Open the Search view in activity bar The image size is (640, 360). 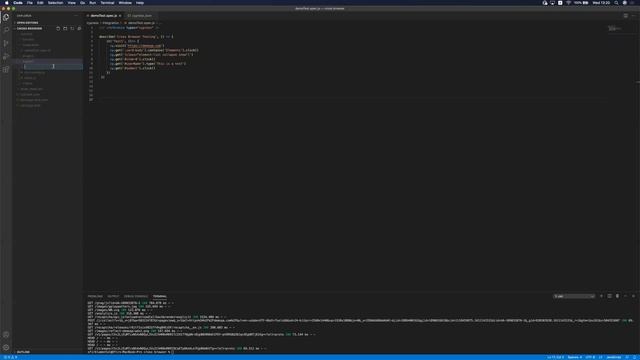click(x=6, y=30)
